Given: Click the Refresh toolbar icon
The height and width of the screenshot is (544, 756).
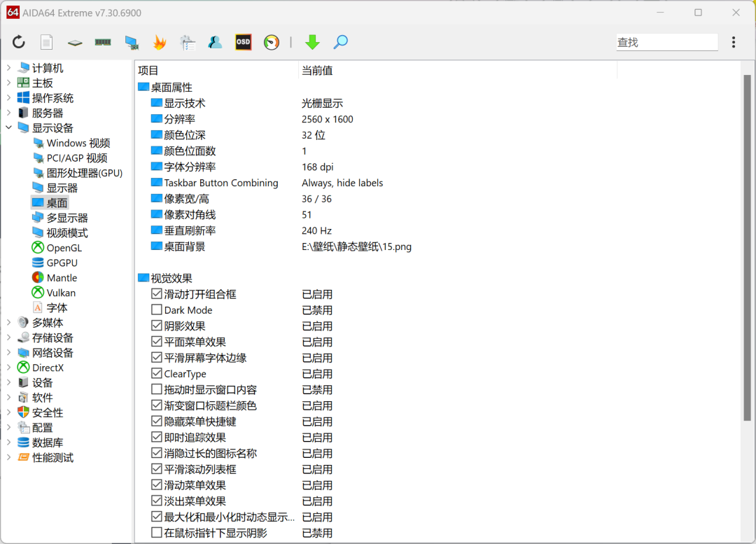Looking at the screenshot, I should (19, 43).
